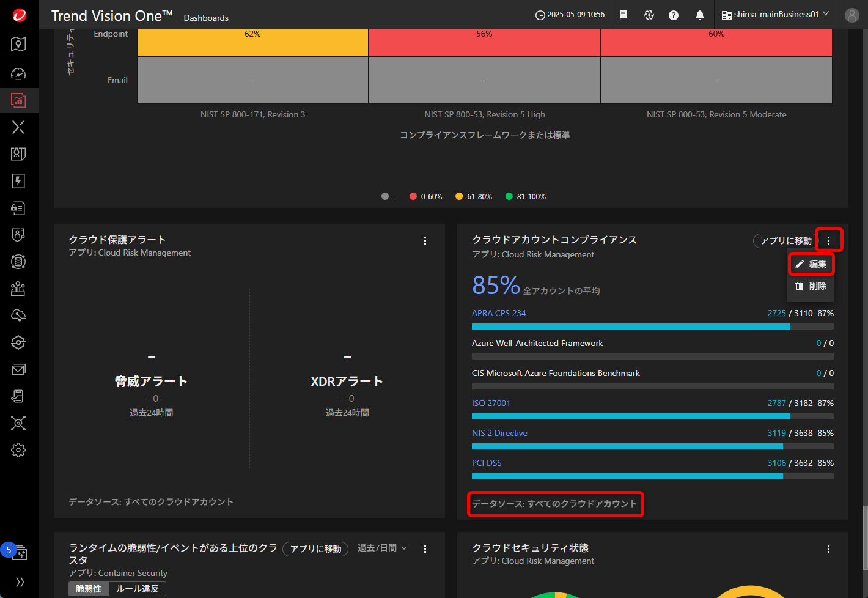
Task: Click the Dashboards breadcrumb label
Action: pyautogui.click(x=206, y=18)
